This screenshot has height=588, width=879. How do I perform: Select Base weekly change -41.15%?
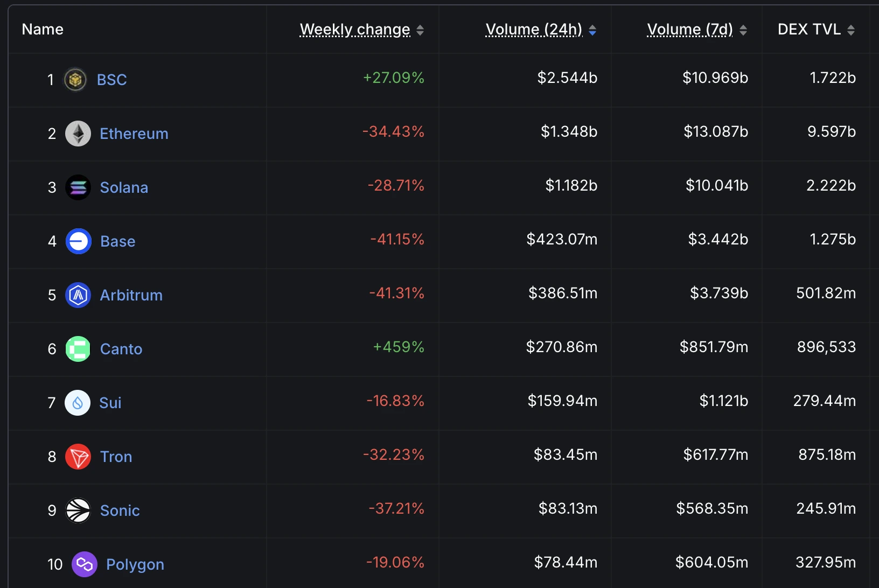(x=397, y=239)
